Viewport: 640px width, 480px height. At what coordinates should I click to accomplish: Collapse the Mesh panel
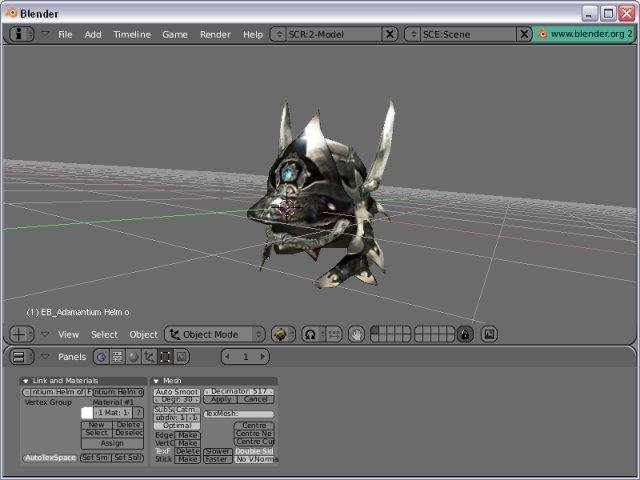156,381
